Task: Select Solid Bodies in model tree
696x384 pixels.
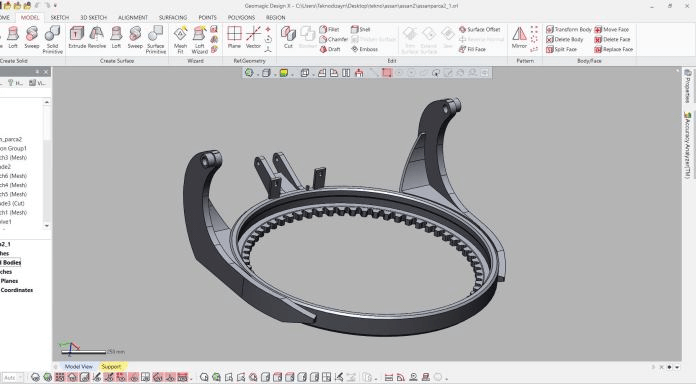Action: point(11,262)
